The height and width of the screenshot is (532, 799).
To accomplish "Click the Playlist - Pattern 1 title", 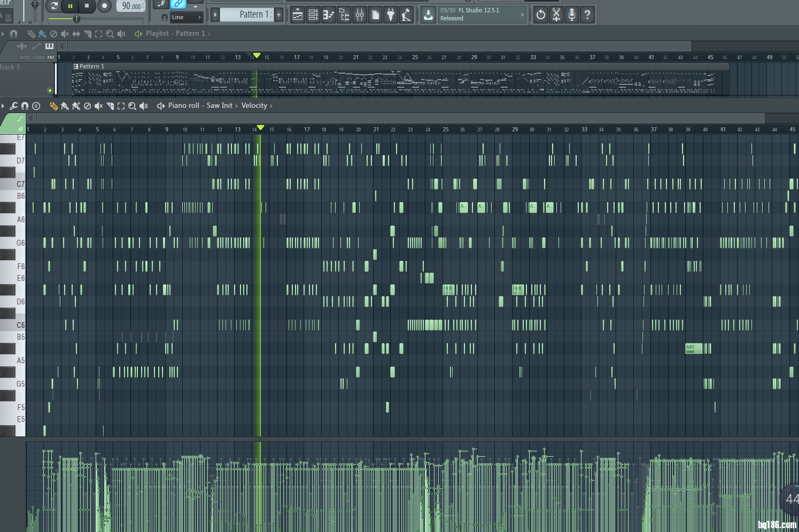I will click(175, 33).
